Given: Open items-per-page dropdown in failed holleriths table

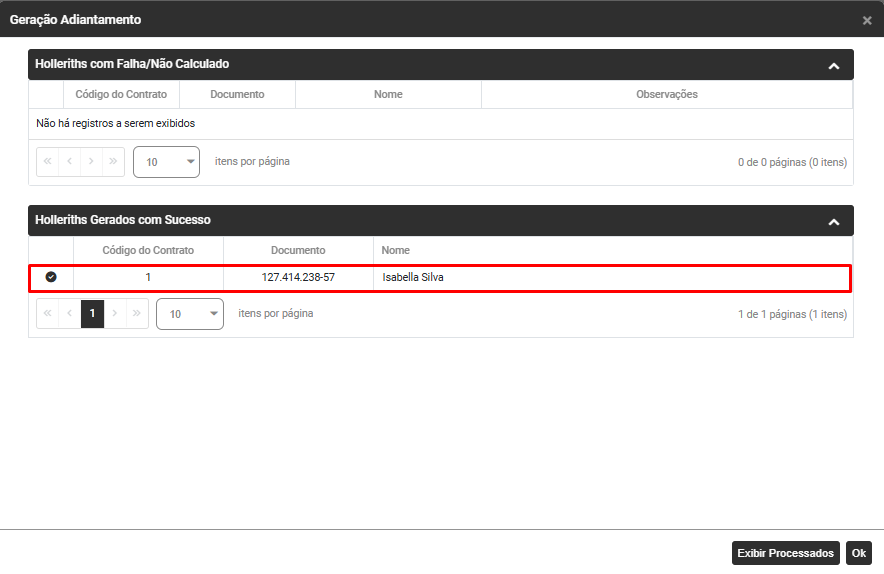Looking at the screenshot, I should (x=166, y=162).
